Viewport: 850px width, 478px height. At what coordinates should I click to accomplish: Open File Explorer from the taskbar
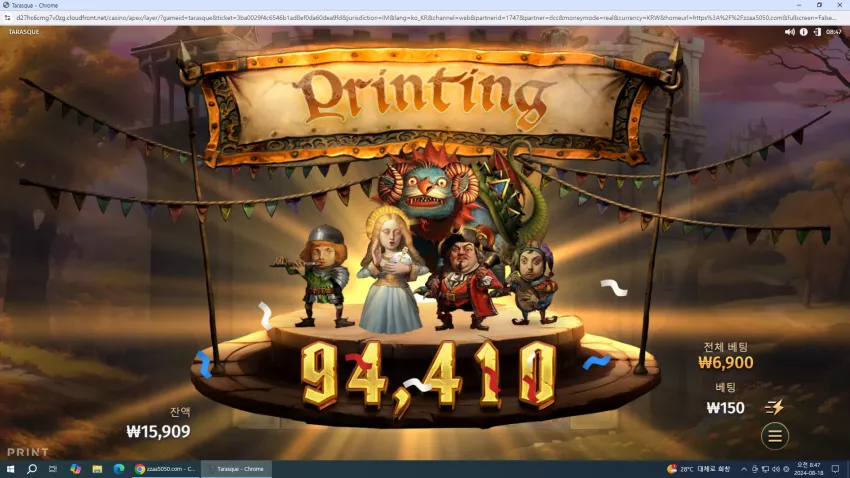pyautogui.click(x=97, y=469)
